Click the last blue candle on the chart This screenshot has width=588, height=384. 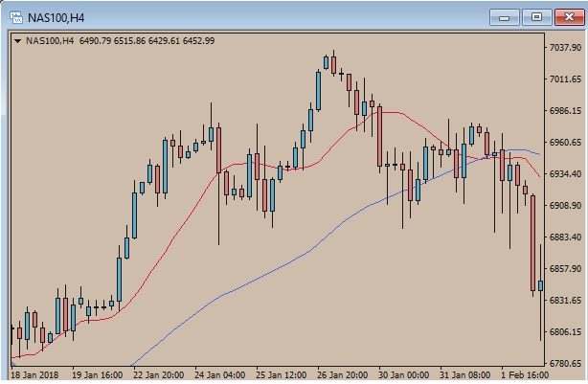coord(540,285)
